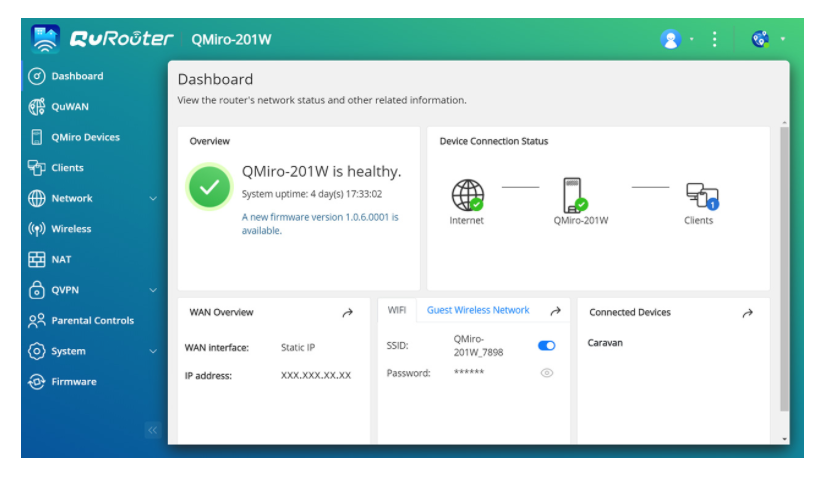Image resolution: width=825 pixels, height=480 pixels.
Task: Open WAN Overview details arrow
Action: (x=347, y=313)
